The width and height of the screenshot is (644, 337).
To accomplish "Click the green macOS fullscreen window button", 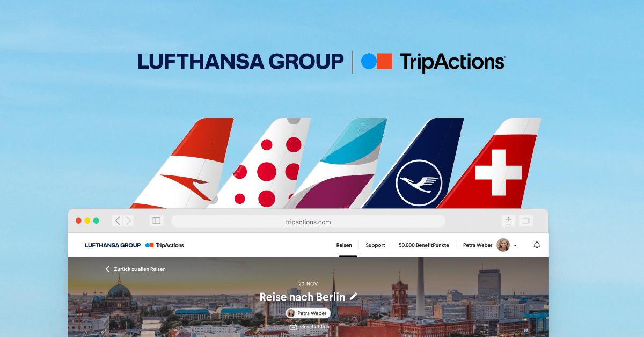I will tap(96, 221).
